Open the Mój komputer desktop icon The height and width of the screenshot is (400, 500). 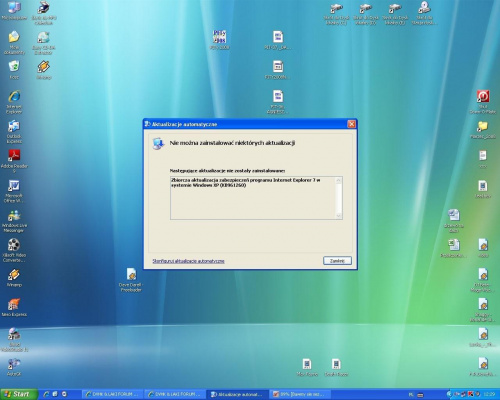14,11
